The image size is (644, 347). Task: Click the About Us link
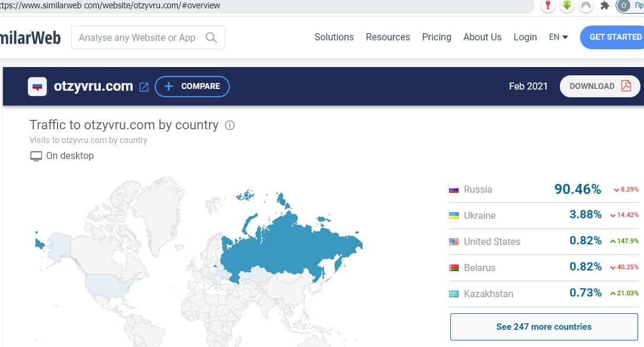[x=482, y=37]
